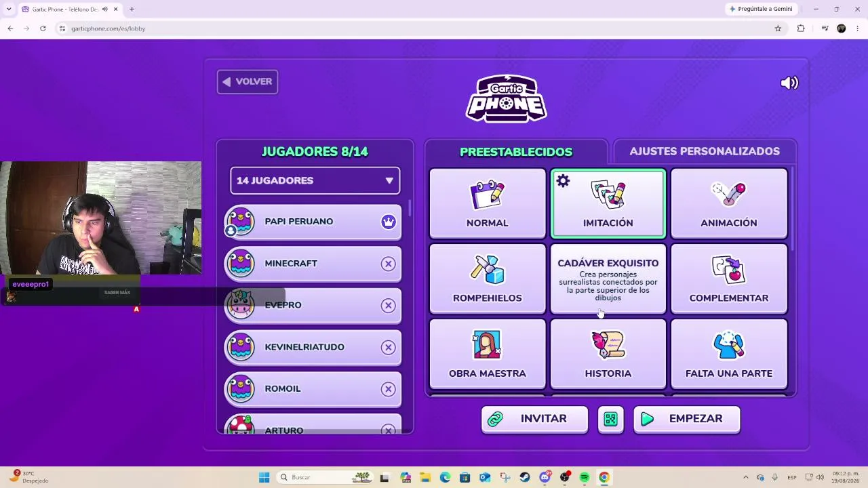View site information icon in address bar

point(62,28)
